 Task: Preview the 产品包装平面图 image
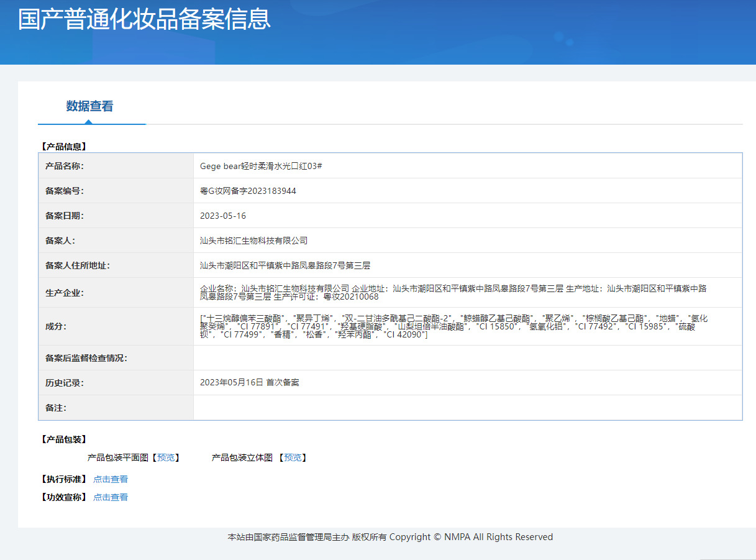pyautogui.click(x=165, y=458)
